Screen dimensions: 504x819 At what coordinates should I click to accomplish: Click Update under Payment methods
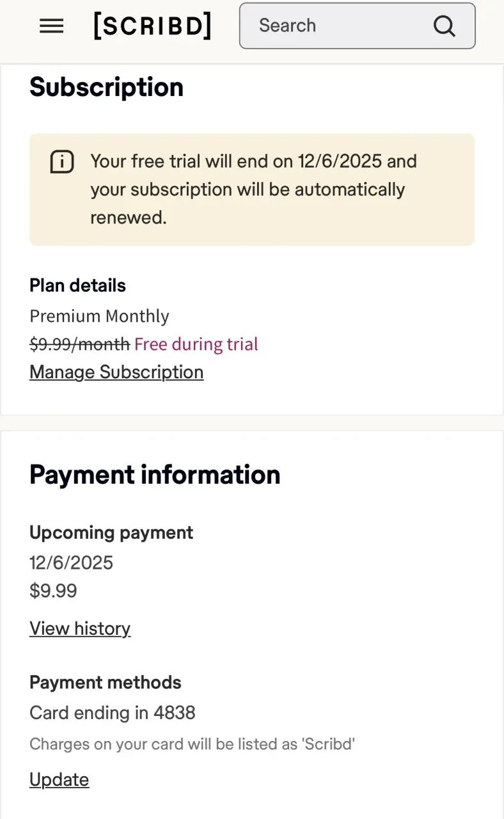tap(59, 779)
